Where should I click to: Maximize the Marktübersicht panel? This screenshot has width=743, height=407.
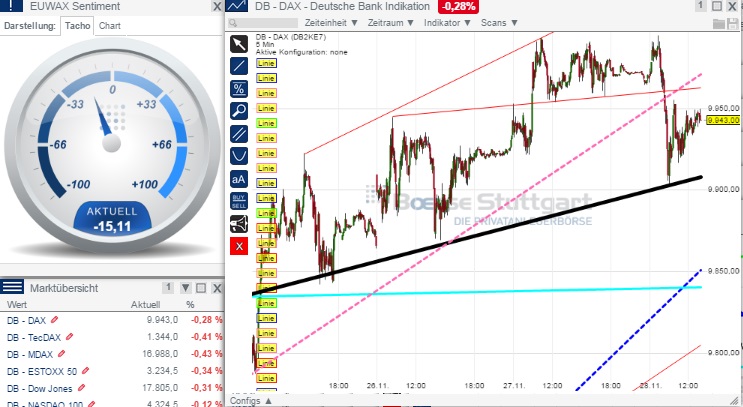coord(201,288)
